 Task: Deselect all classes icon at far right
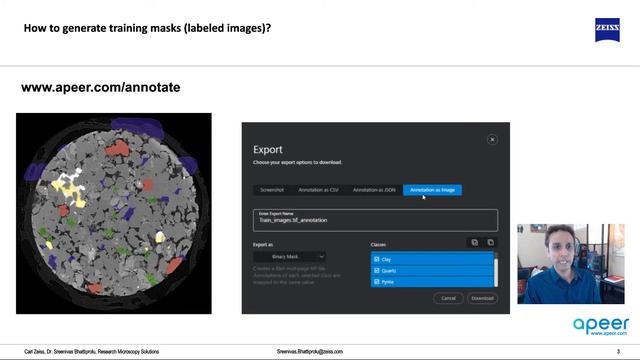[x=491, y=242]
